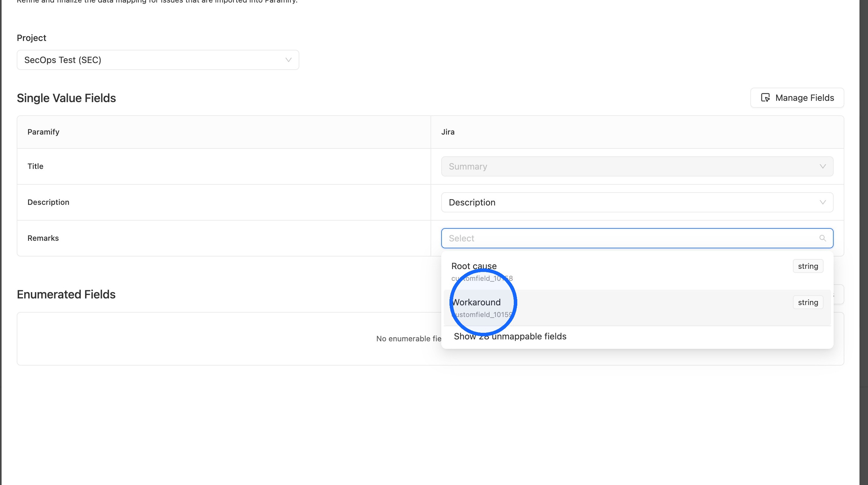
Task: Click the chevron arrow in Description dropdown
Action: pos(823,202)
